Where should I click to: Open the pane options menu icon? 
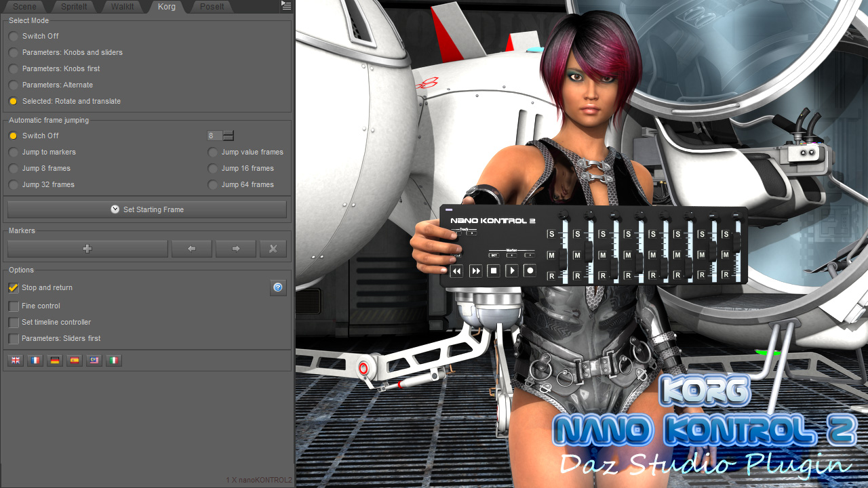point(287,5)
